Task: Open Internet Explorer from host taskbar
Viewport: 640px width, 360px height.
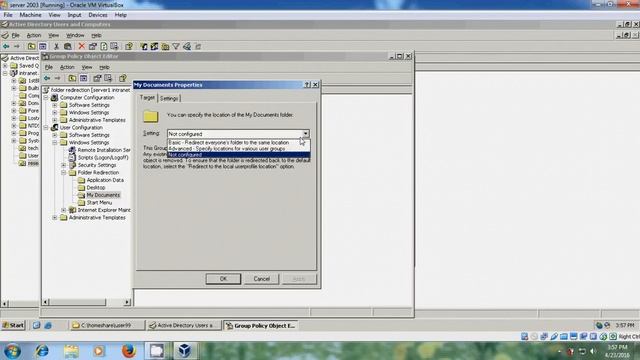Action: [42, 351]
